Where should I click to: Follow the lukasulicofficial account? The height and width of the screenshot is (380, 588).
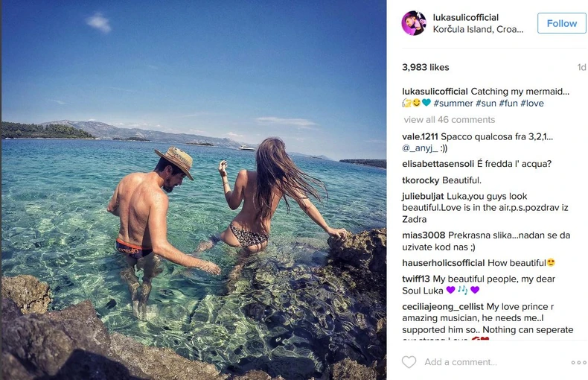[x=561, y=23]
